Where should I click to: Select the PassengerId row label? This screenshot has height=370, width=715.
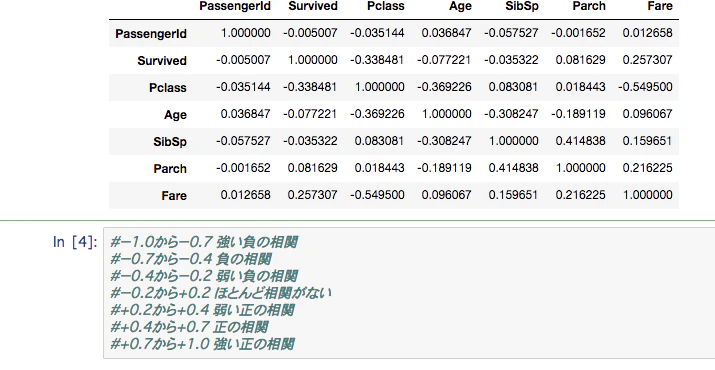(x=151, y=34)
